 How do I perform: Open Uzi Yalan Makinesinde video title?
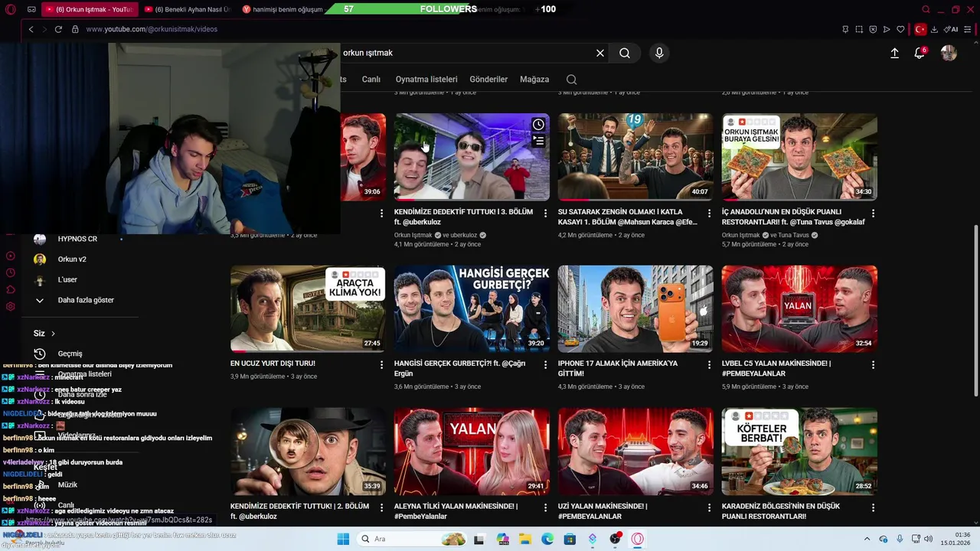click(603, 511)
